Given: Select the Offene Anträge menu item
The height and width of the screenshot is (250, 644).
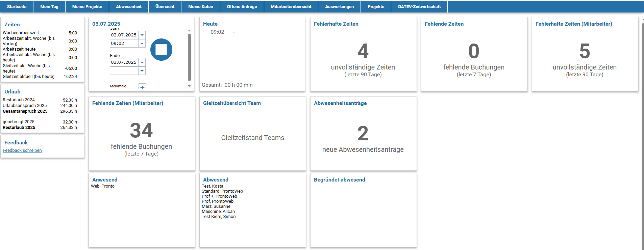Looking at the screenshot, I should click(x=242, y=6).
